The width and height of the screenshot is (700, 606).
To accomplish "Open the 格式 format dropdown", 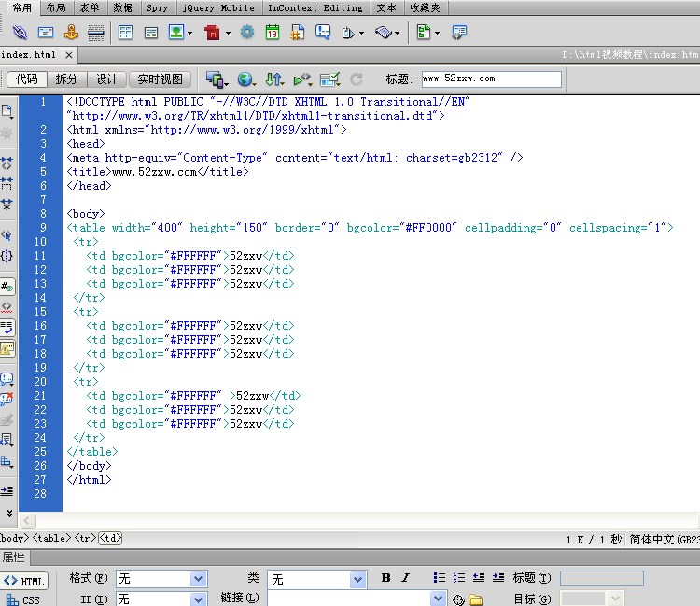I will (198, 579).
